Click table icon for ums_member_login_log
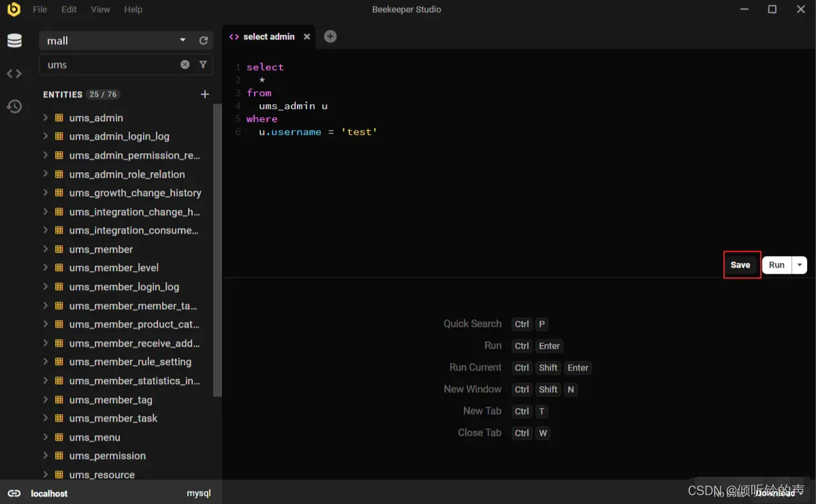This screenshot has width=816, height=504. click(x=59, y=287)
